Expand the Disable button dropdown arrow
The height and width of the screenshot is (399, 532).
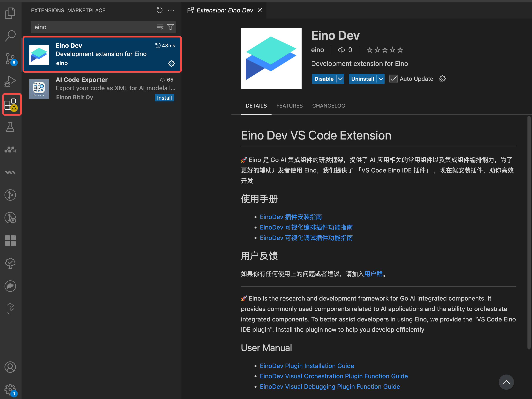click(340, 79)
